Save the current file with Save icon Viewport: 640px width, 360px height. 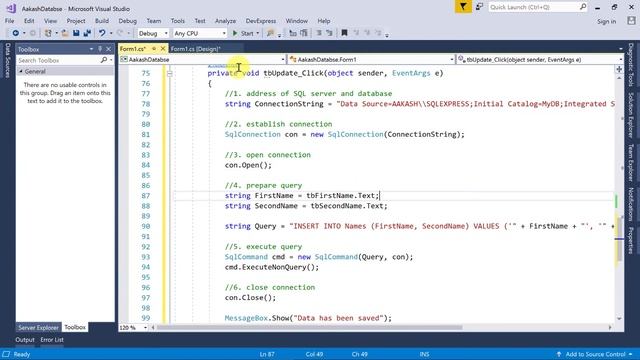tap(76, 33)
